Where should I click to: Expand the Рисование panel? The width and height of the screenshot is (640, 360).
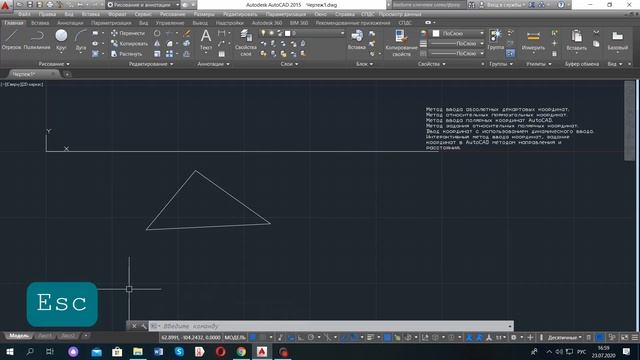click(x=54, y=64)
